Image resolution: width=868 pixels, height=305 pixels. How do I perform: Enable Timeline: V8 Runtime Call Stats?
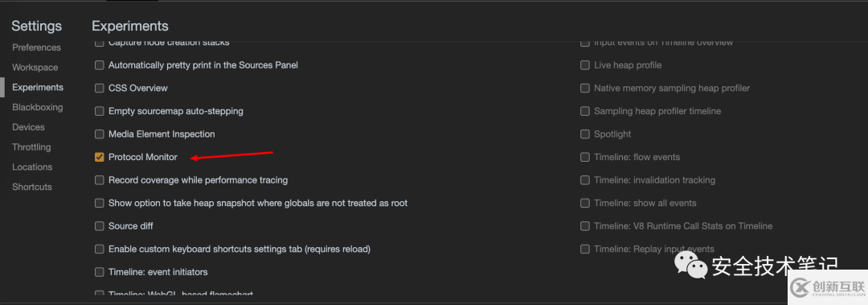pos(585,226)
